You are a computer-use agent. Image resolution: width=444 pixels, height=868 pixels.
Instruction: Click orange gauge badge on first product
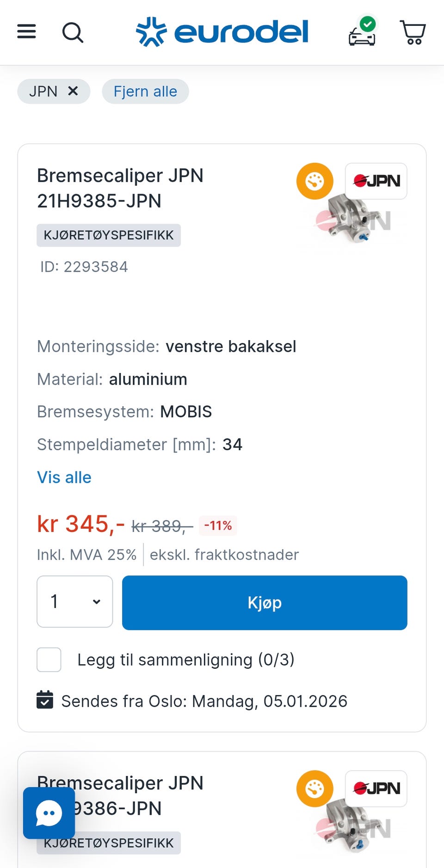point(314,181)
